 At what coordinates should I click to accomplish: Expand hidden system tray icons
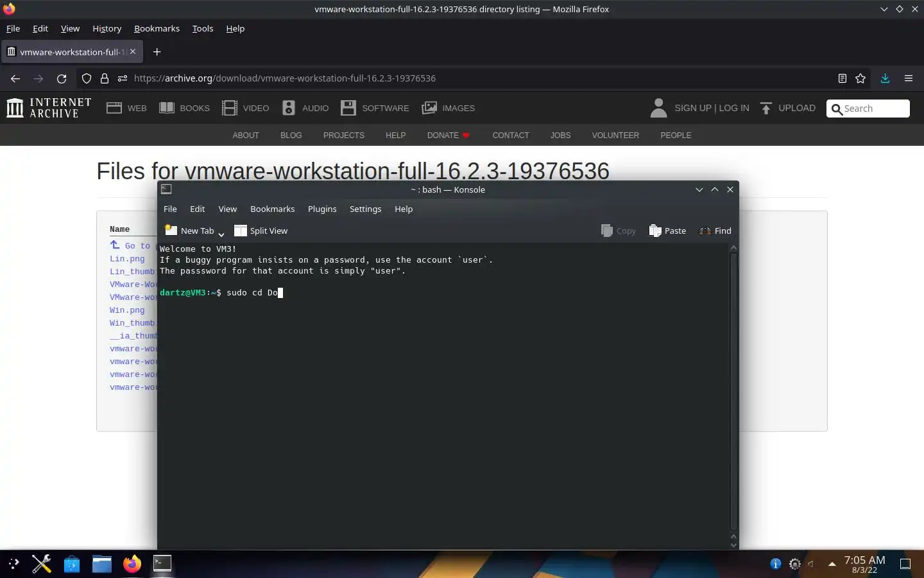tap(832, 564)
